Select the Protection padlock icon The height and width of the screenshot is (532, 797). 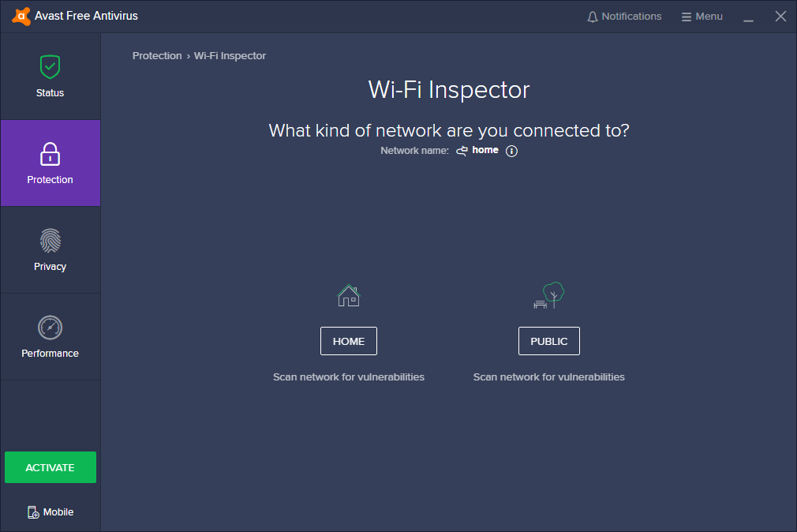point(50,154)
